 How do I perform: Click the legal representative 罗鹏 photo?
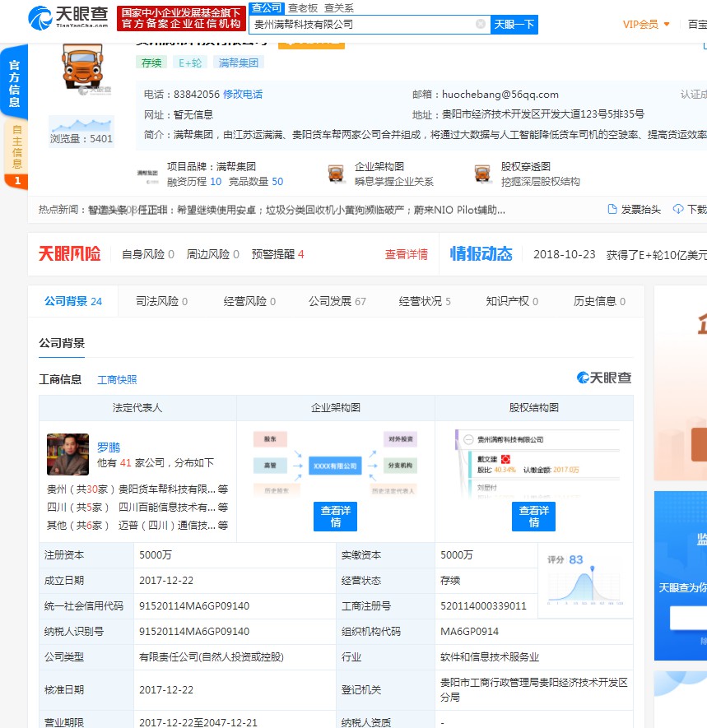point(67,454)
